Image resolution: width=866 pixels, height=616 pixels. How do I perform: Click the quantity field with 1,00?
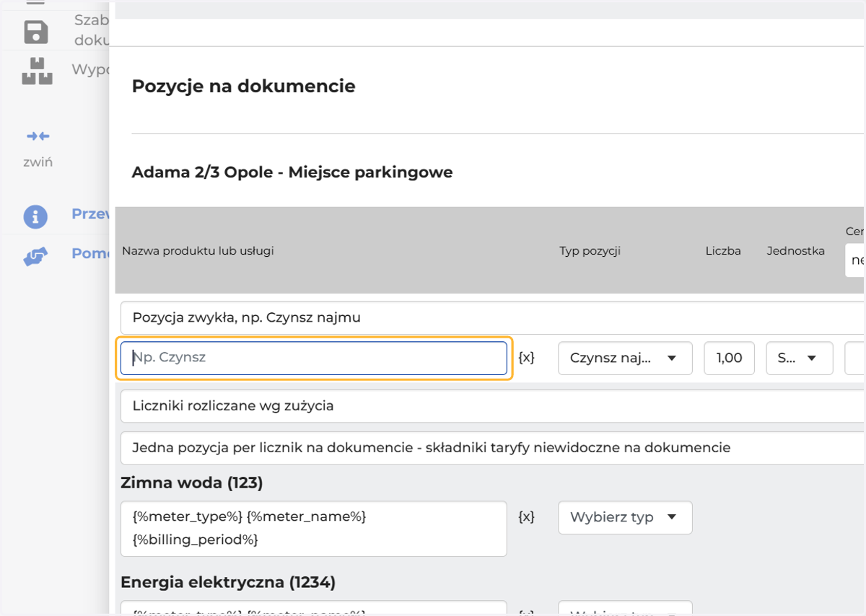[730, 358]
